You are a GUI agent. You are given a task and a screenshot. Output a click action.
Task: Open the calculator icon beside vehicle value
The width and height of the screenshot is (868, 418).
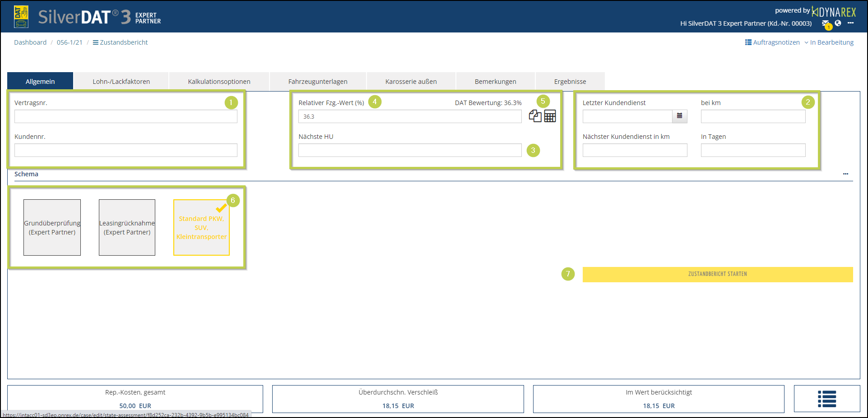pyautogui.click(x=550, y=116)
